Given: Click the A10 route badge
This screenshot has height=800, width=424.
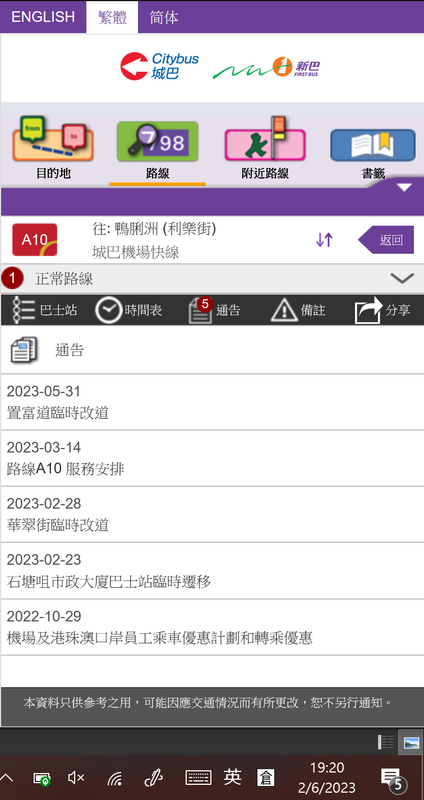Looking at the screenshot, I should [x=35, y=240].
